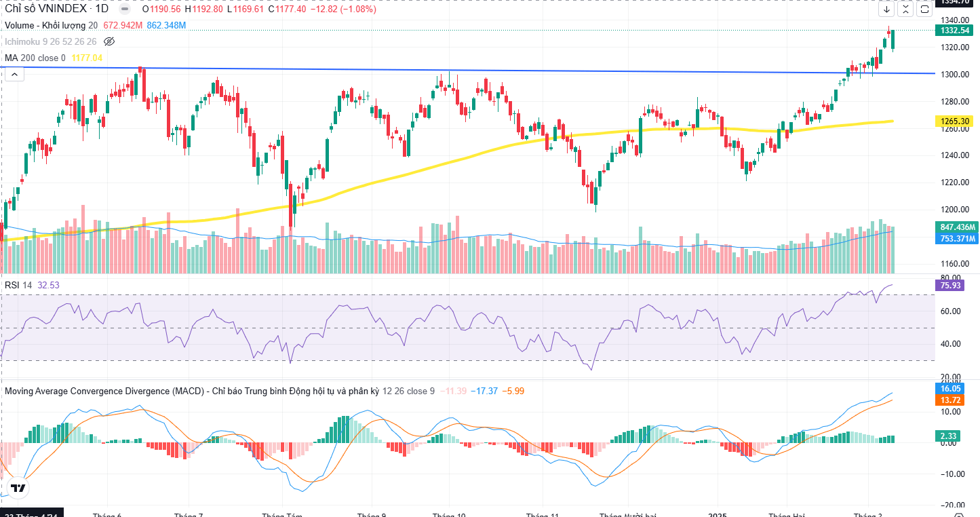Viewport: 980px width, 517px height.
Task: Click the green histogram label 2.33
Action: pyautogui.click(x=949, y=435)
